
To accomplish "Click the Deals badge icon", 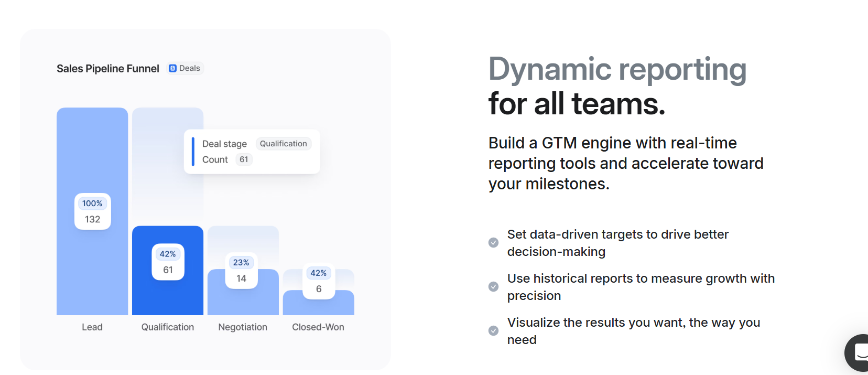I will pyautogui.click(x=172, y=68).
